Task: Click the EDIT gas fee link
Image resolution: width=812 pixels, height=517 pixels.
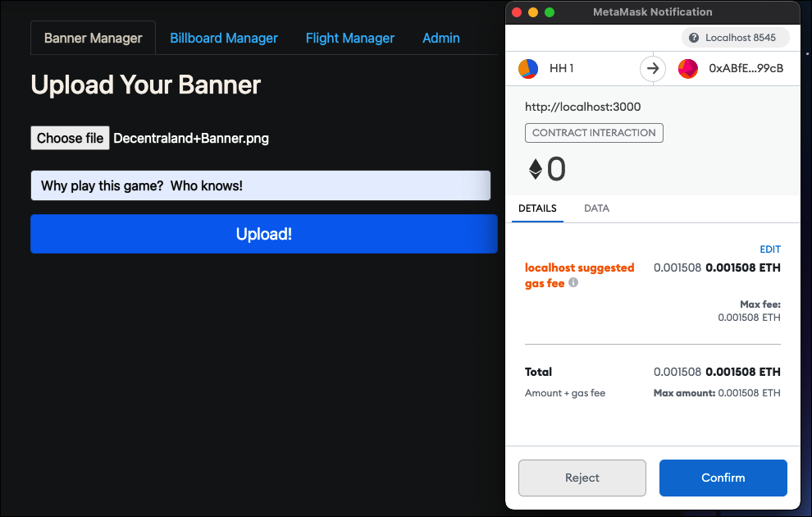Action: point(770,249)
